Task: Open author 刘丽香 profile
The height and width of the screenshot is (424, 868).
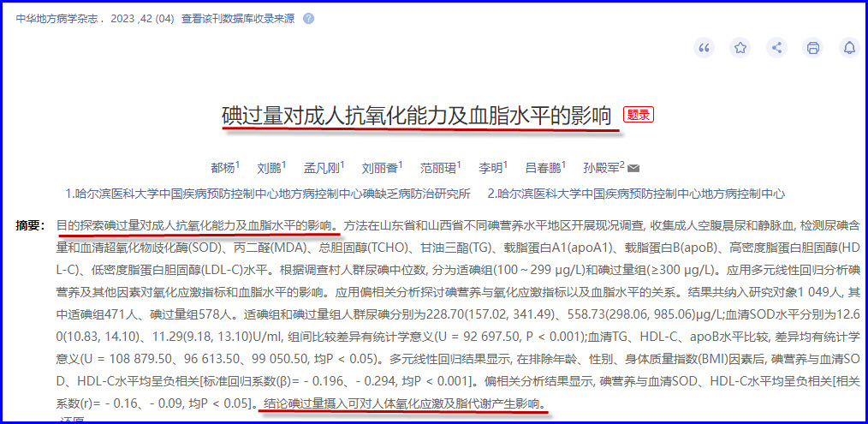Action: [379, 168]
